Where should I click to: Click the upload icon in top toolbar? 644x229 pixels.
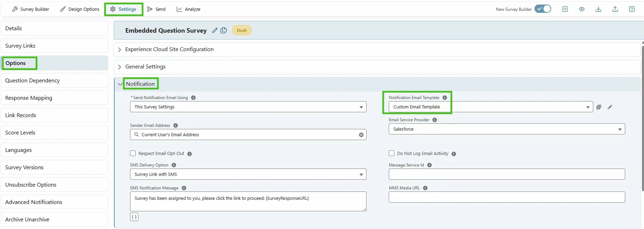coord(615,9)
